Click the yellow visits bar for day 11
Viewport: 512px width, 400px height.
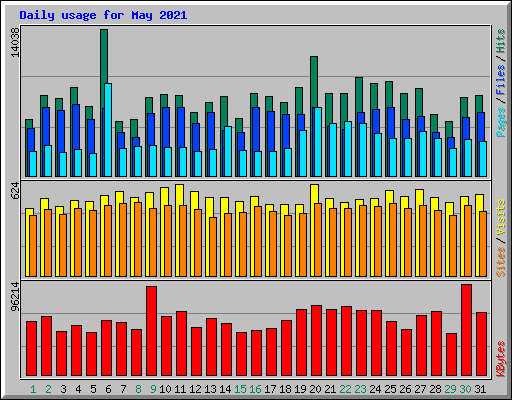tap(179, 195)
